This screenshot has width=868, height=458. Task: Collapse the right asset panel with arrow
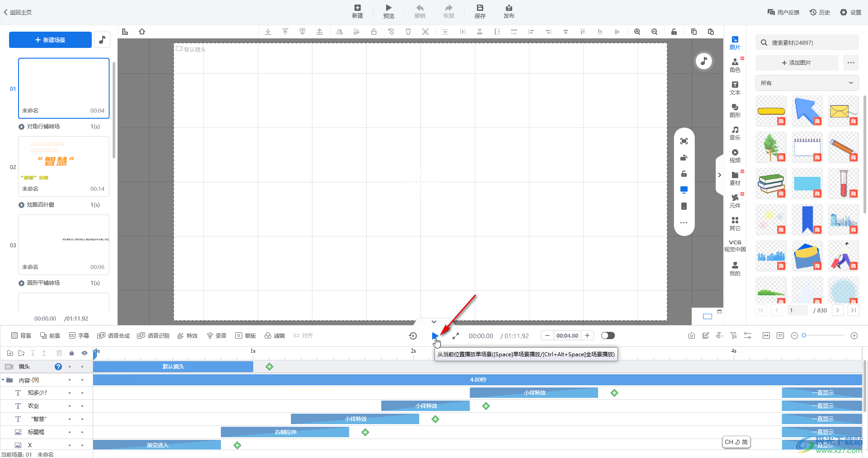point(719,175)
